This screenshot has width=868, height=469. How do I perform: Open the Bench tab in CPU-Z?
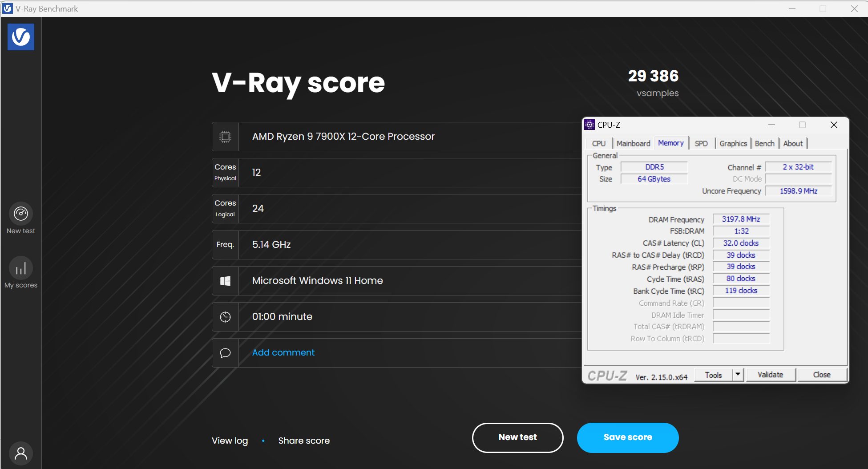tap(764, 143)
